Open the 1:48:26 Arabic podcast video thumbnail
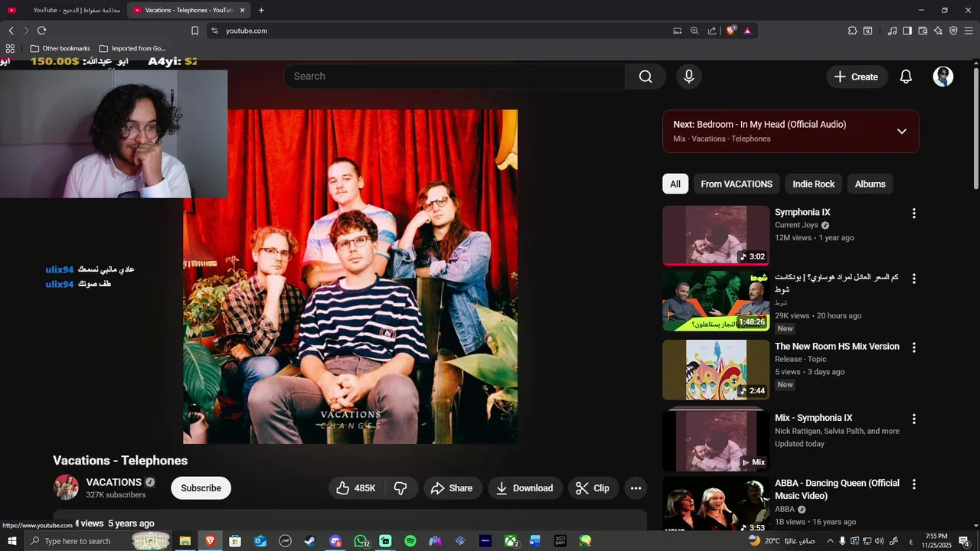This screenshot has width=980, height=551. pos(716,301)
